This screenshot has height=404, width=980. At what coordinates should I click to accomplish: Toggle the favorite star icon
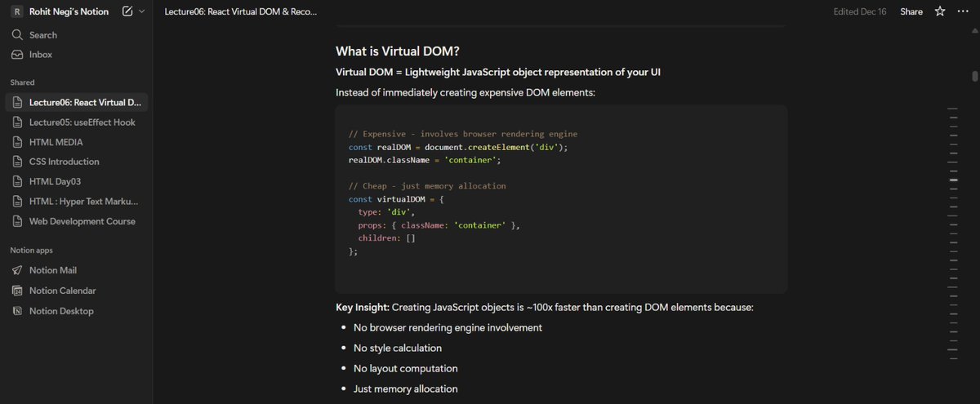tap(940, 11)
